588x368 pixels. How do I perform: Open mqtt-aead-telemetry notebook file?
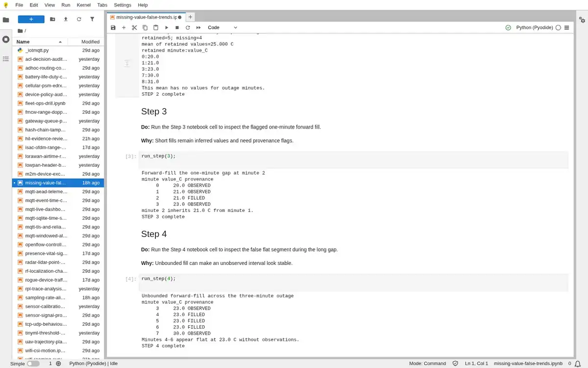pos(58,192)
